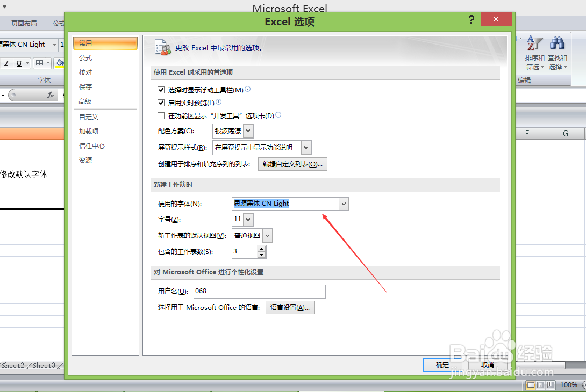Image resolution: width=586 pixels, height=392 pixels.
Task: Click the help question mark in dialog
Action: [471, 19]
